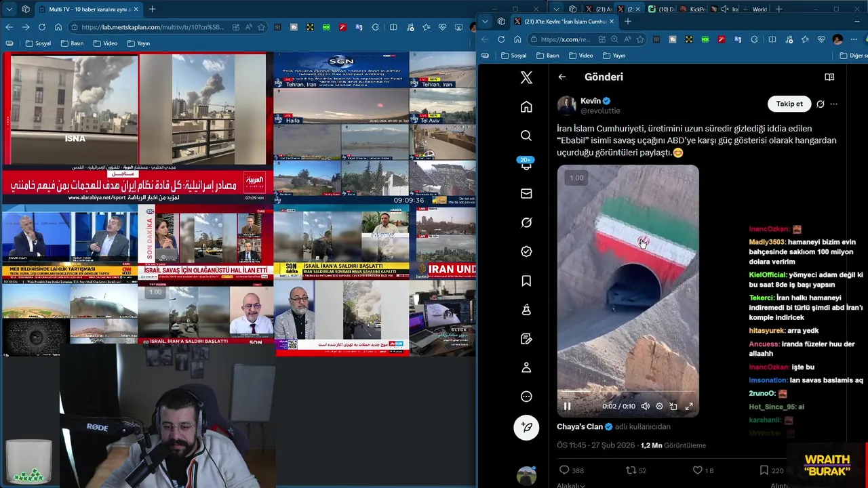
Task: Repost the tweet showing 52 reposts
Action: pos(635,470)
